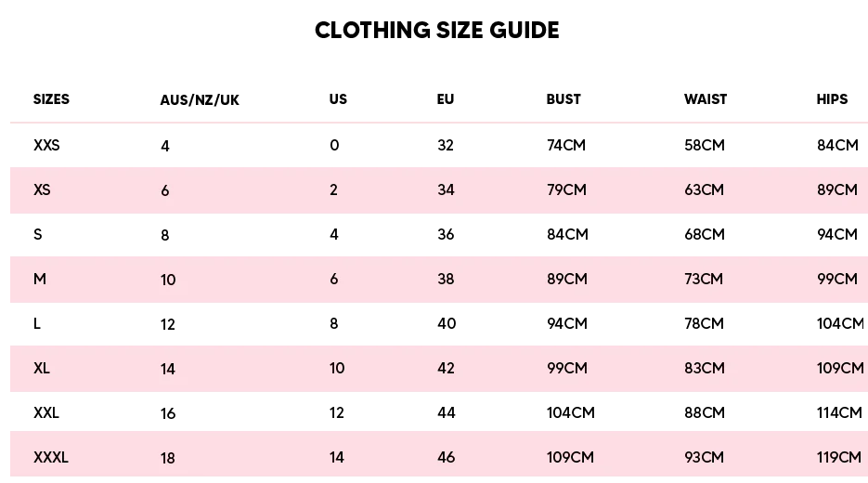The image size is (868, 483).
Task: Click the EU column header
Action: coord(446,99)
